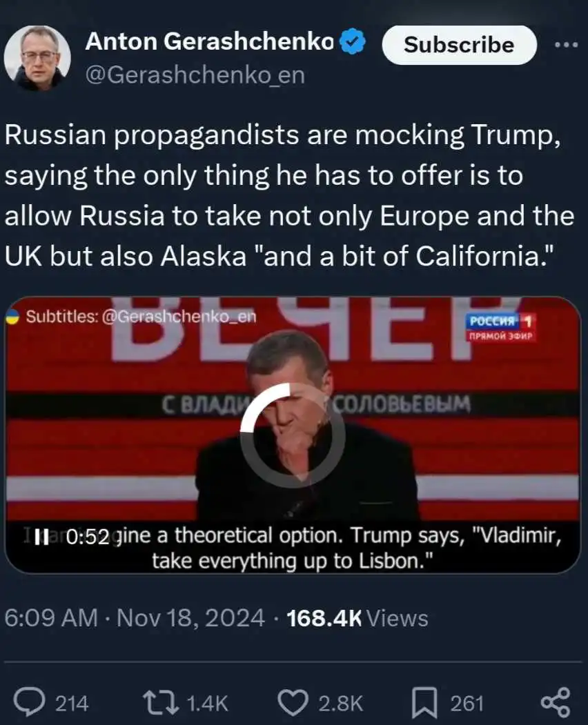This screenshot has width=588, height=725.
Task: Open the @Gerashchenko_en handle link
Action: (x=194, y=75)
